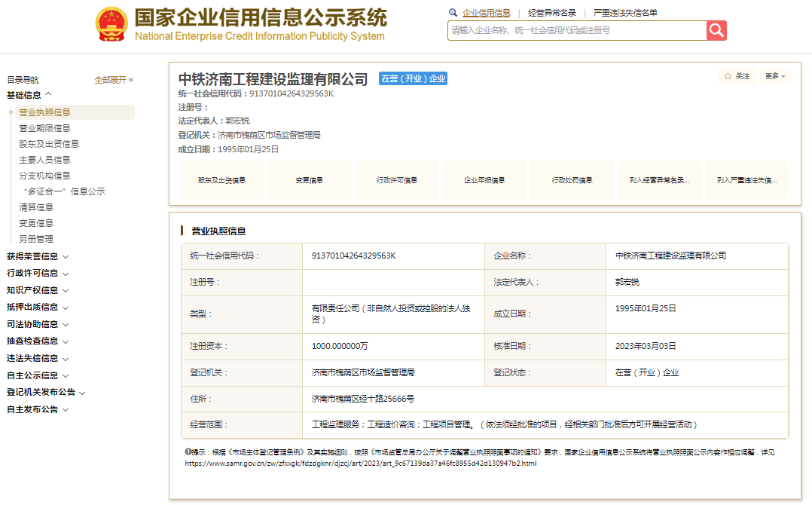This screenshot has height=505, width=812.
Task: Collapse the 基础信息 section
Action: click(29, 95)
